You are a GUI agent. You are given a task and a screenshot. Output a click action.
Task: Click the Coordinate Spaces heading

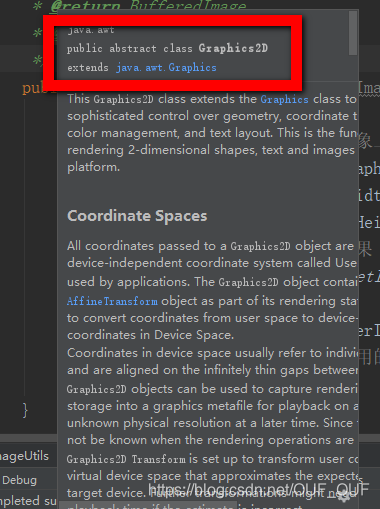(137, 216)
